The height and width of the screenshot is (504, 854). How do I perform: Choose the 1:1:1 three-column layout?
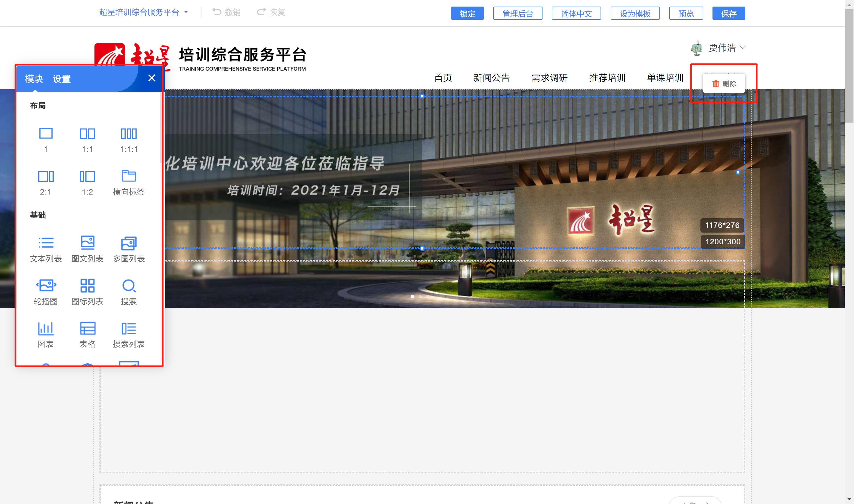129,134
